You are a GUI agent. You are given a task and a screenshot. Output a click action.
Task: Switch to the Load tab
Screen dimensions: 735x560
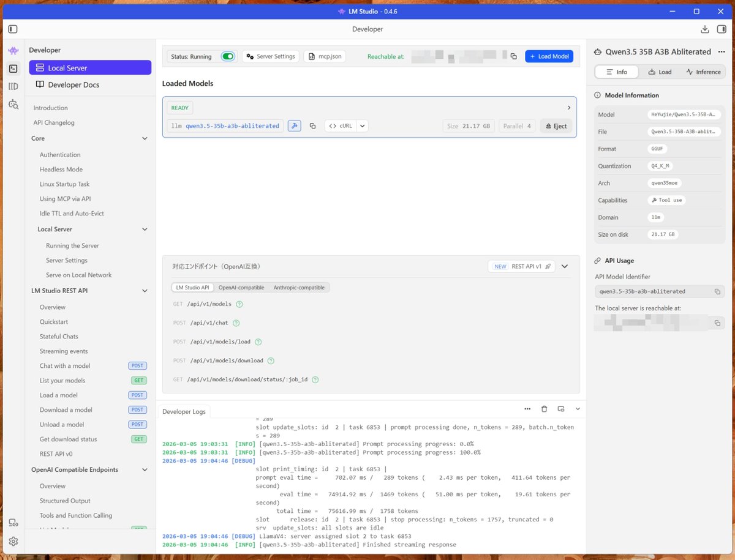coord(660,72)
